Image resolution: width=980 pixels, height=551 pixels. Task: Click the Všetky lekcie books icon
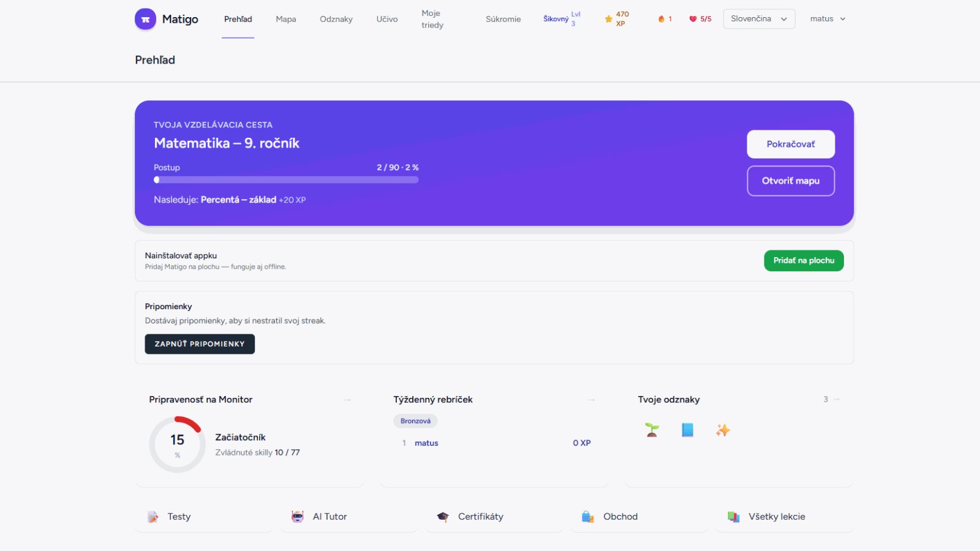click(x=733, y=517)
